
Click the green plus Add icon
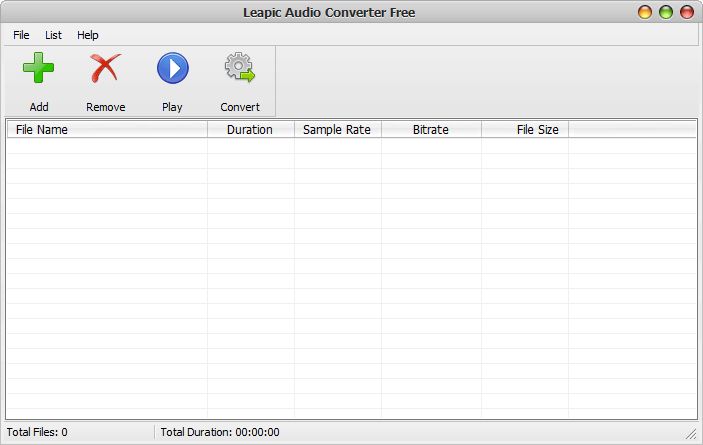click(x=39, y=68)
